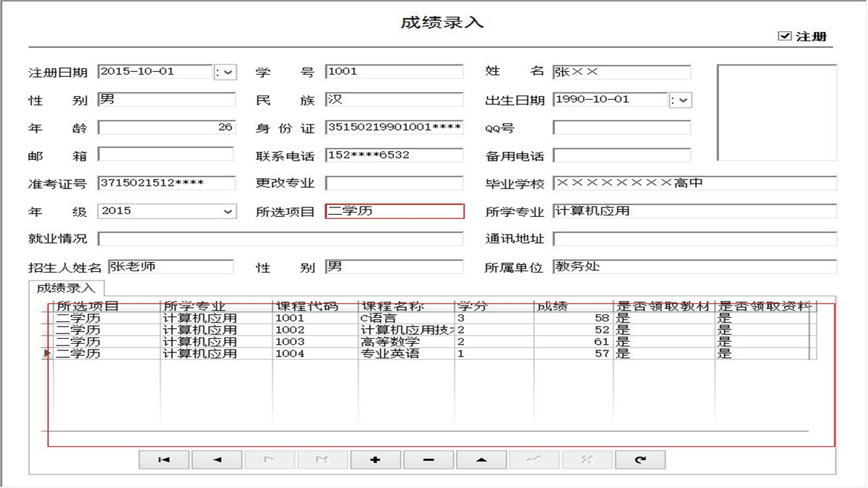
Task: Jump to the first record using navigator
Action: (x=163, y=459)
